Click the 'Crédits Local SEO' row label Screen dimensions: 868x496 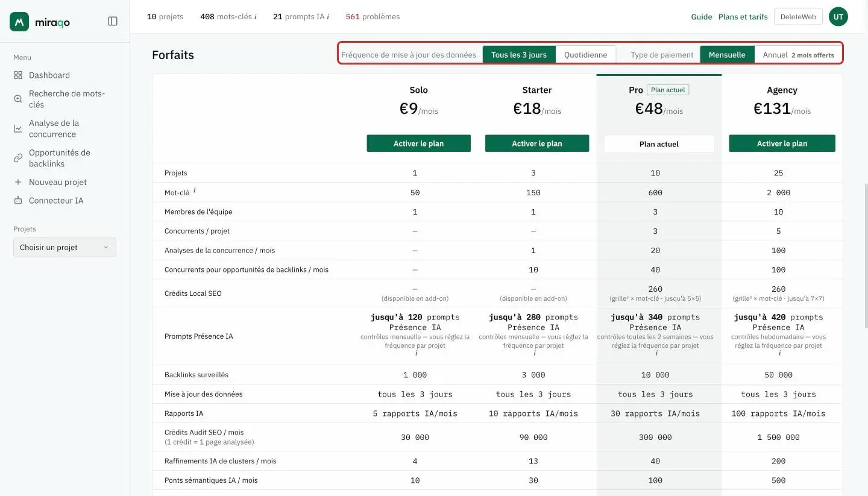(193, 294)
